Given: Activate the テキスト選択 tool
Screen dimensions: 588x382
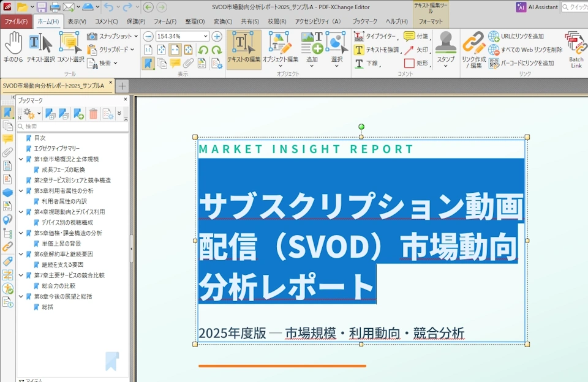Looking at the screenshot, I should click(40, 47).
